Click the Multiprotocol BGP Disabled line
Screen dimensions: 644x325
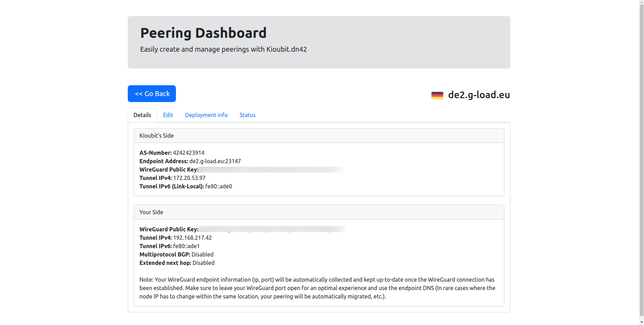pyautogui.click(x=176, y=254)
